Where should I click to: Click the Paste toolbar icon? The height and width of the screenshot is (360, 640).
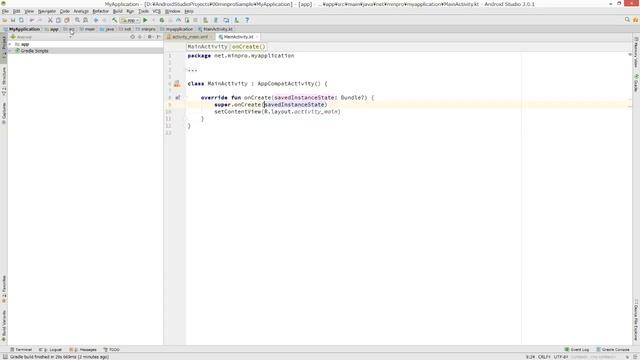[x=67, y=20]
